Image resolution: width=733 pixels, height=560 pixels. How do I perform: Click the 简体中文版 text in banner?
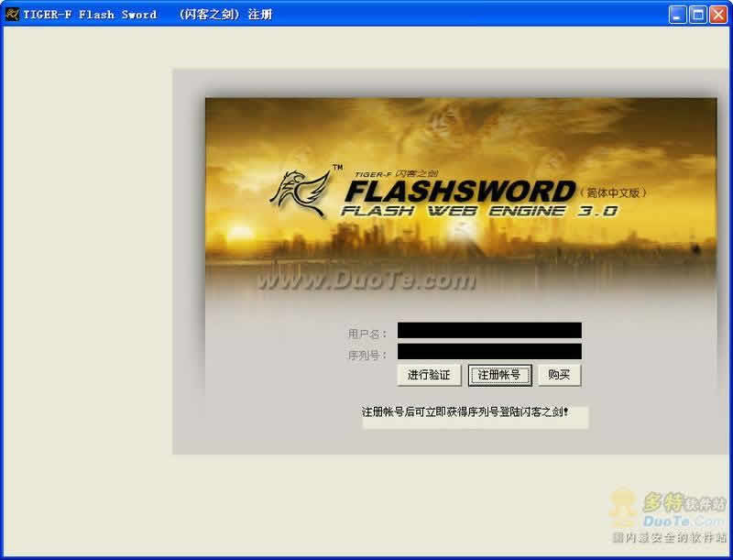click(x=613, y=192)
